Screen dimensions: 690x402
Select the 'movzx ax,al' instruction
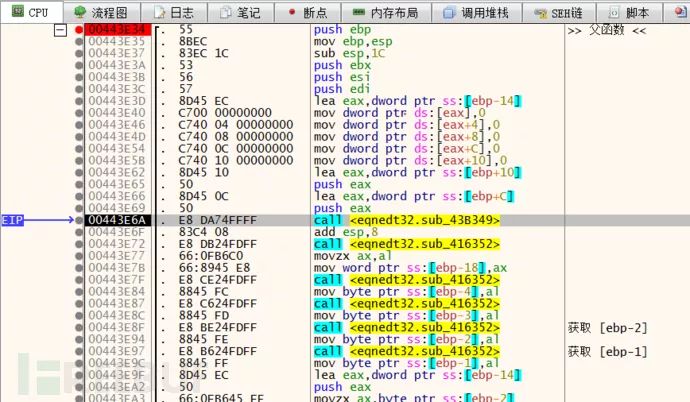pos(353,256)
